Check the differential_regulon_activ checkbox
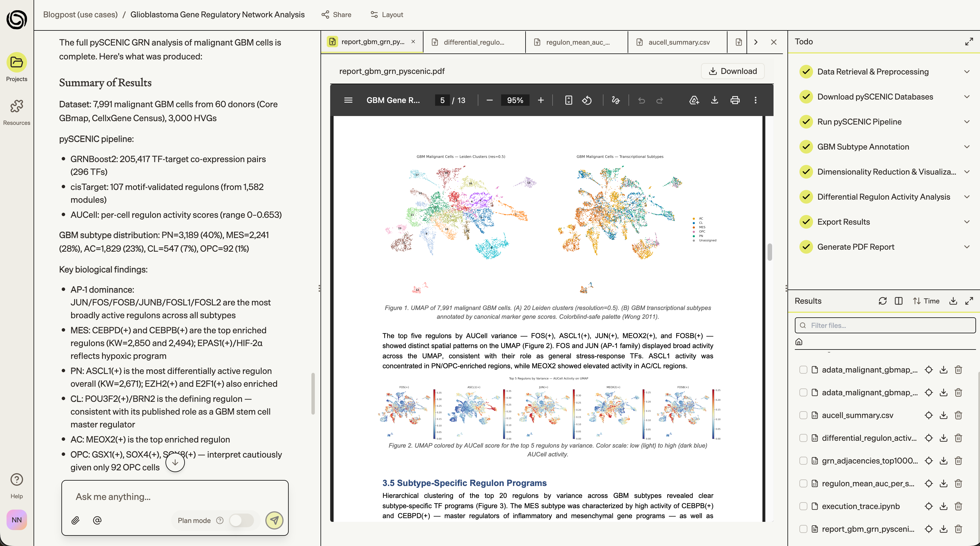 coord(803,438)
